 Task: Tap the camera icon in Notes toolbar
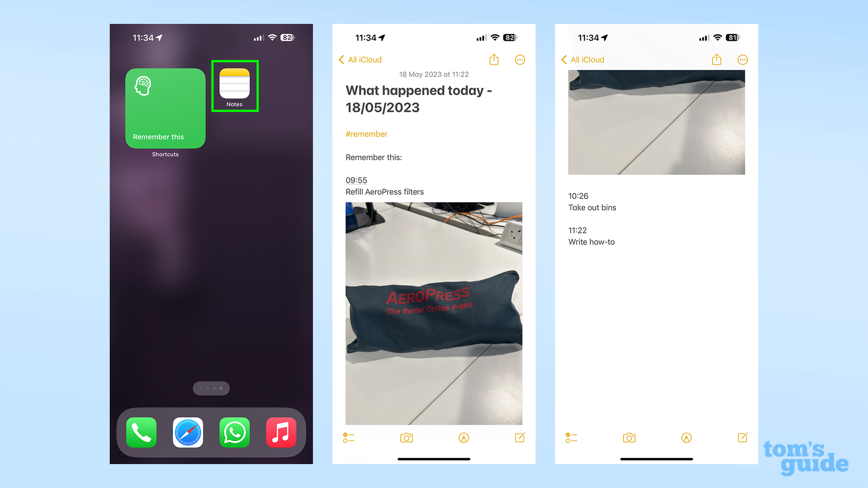pos(406,438)
